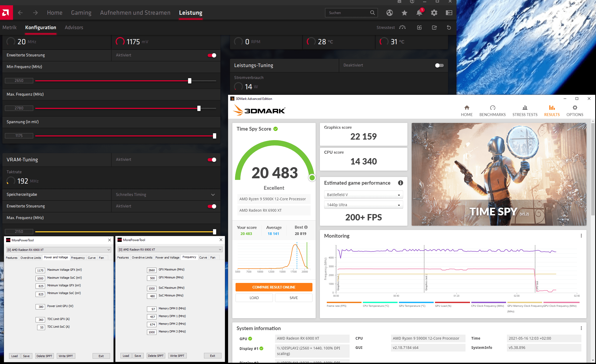Click estimated game performance info icon
596x364 pixels.
tap(401, 183)
